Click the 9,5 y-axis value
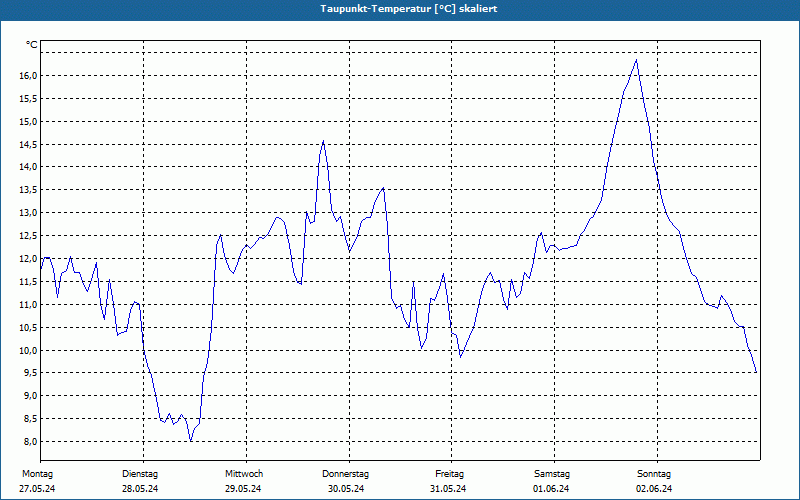The height and width of the screenshot is (500, 800). point(30,373)
